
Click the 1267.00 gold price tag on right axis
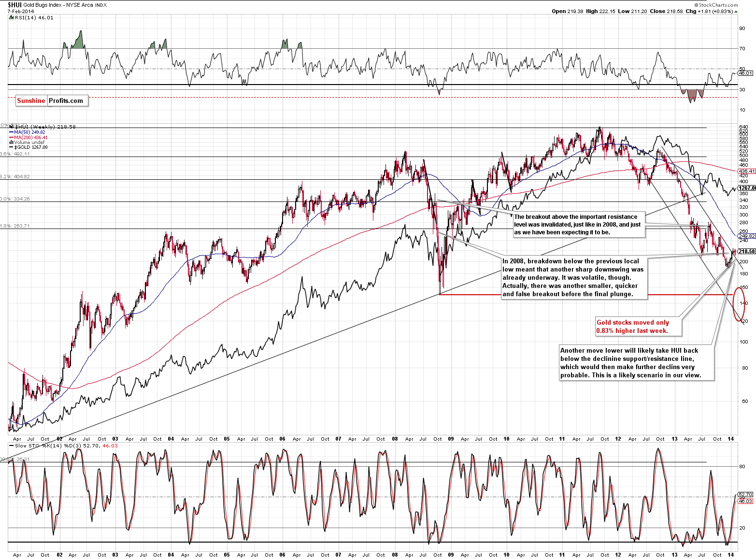point(747,188)
